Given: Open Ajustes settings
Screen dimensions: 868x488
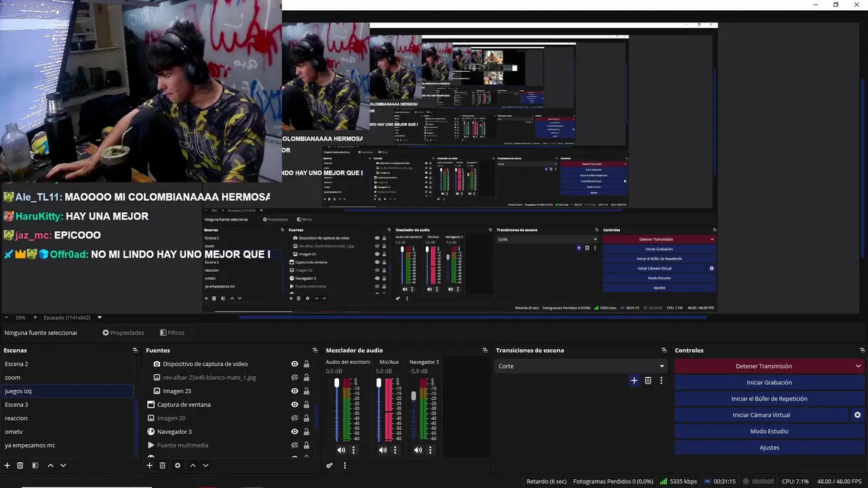Looking at the screenshot, I should [769, 447].
